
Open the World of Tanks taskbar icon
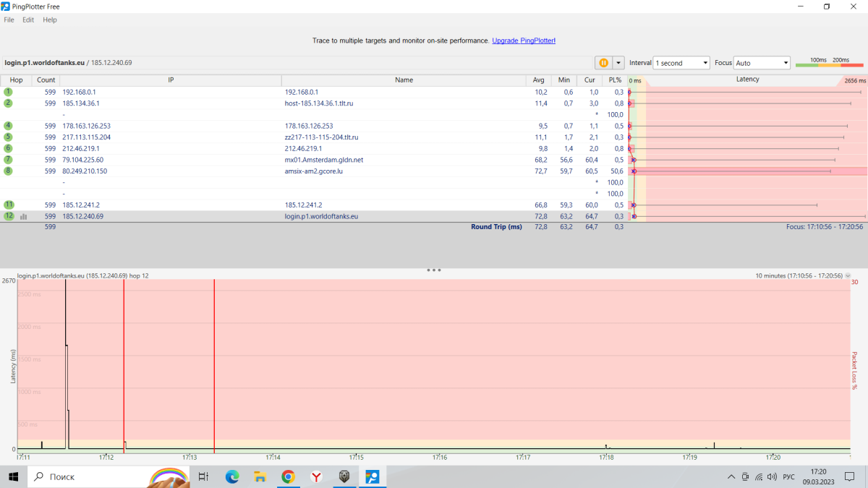tap(344, 476)
